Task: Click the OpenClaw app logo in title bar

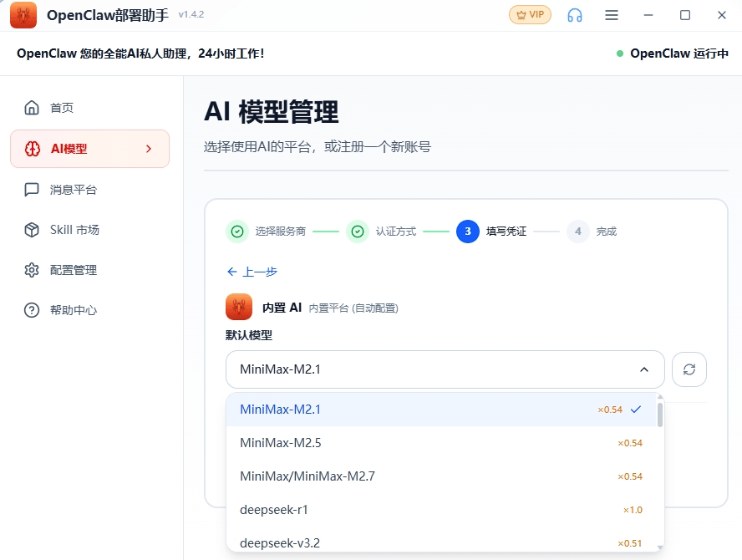Action: pos(23,15)
